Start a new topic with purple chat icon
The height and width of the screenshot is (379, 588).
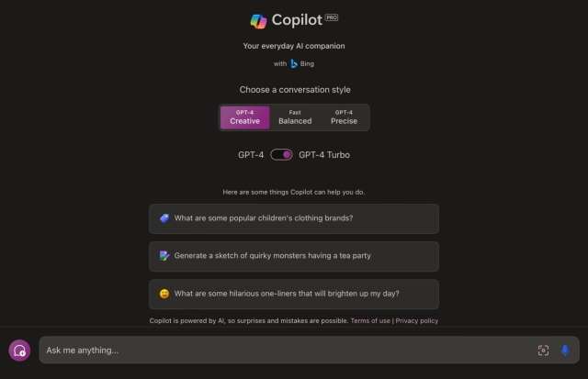pos(19,351)
